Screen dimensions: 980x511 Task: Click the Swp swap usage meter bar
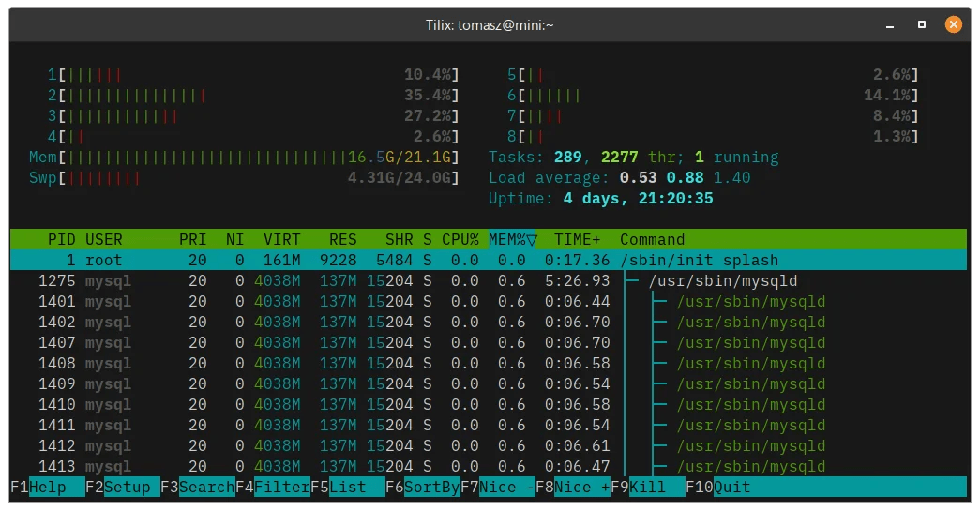tap(245, 178)
